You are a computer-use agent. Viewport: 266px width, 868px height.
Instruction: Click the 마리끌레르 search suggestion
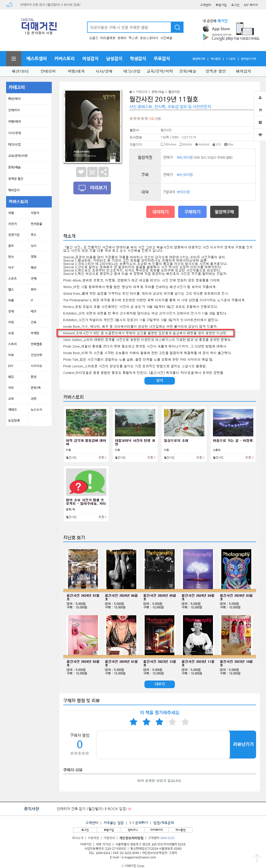(x=107, y=38)
